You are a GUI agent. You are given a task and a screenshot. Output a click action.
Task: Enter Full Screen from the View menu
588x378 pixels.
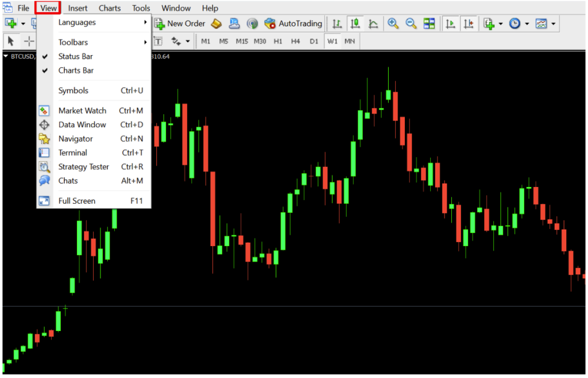tap(94, 201)
